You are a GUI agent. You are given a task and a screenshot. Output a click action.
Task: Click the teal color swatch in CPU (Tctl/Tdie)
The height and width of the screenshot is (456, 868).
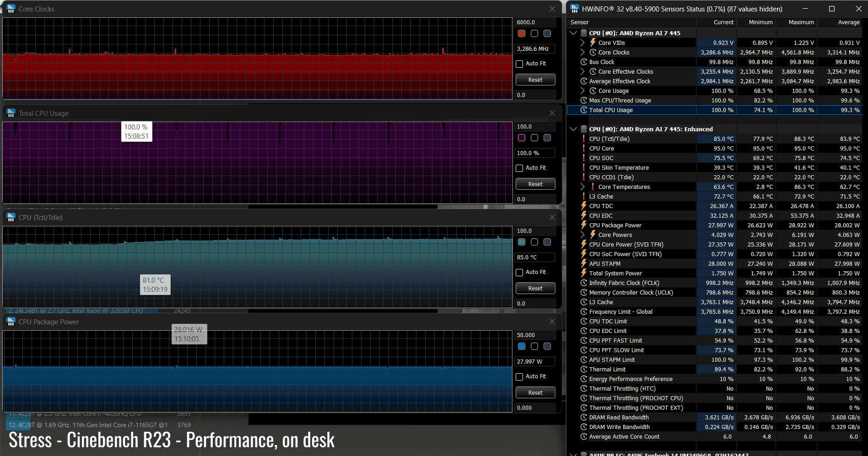[522, 242]
